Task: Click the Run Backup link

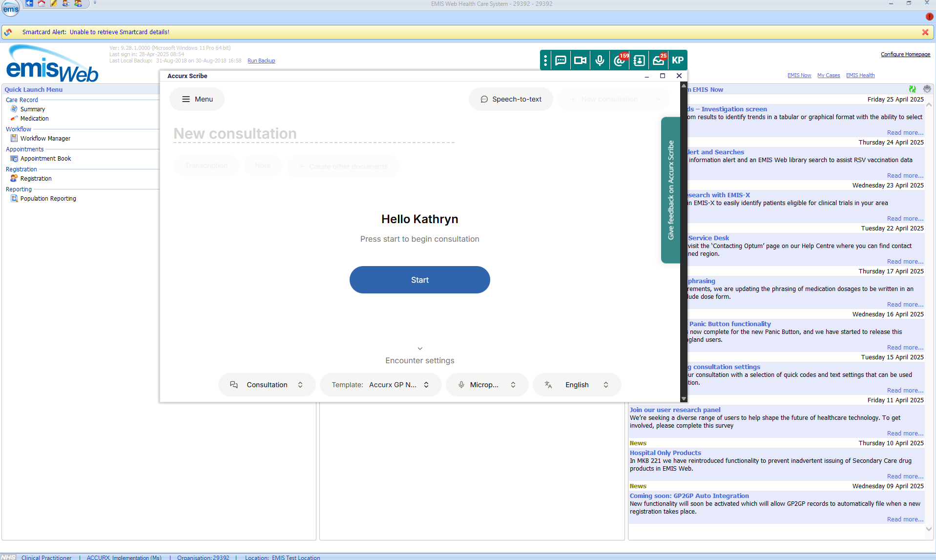Action: [x=261, y=61]
